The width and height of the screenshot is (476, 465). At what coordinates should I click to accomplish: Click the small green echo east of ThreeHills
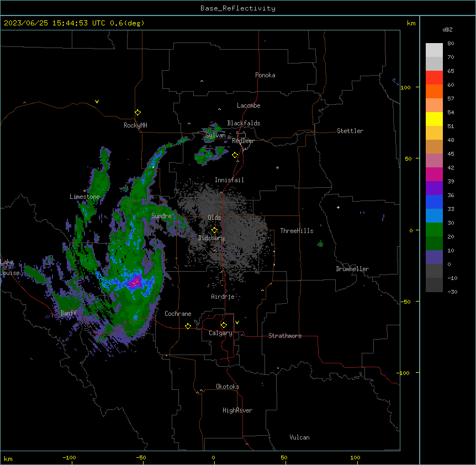(320, 244)
